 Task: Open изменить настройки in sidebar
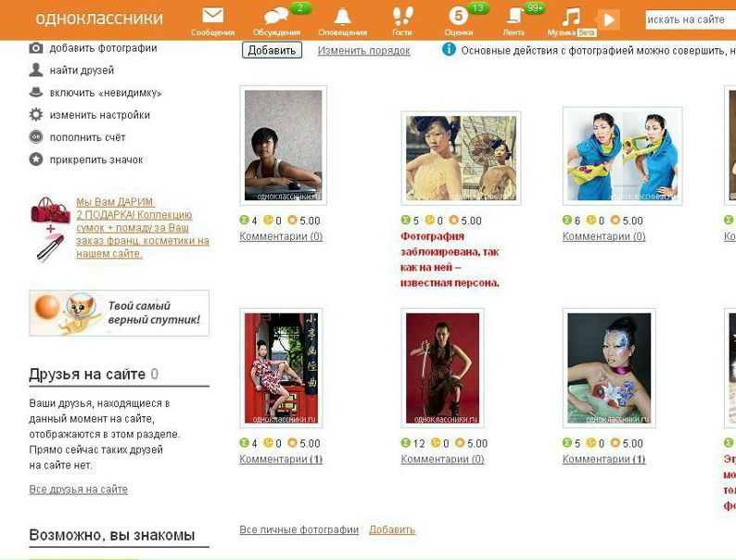(99, 115)
